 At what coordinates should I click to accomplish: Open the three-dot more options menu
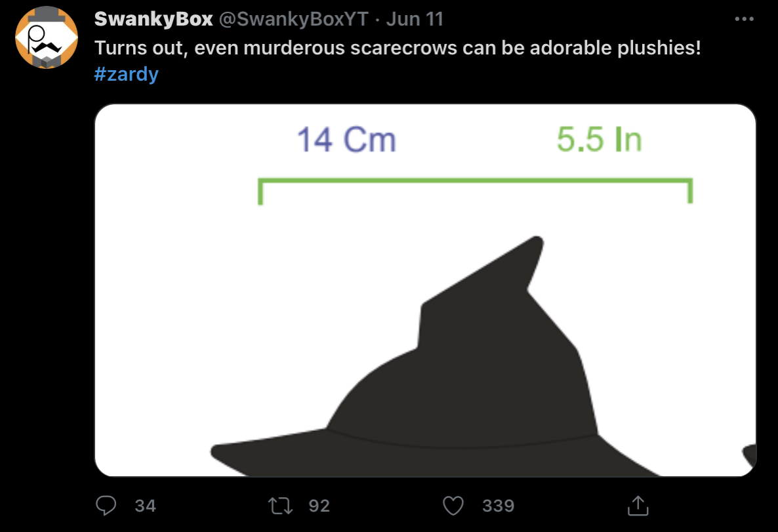point(745,19)
